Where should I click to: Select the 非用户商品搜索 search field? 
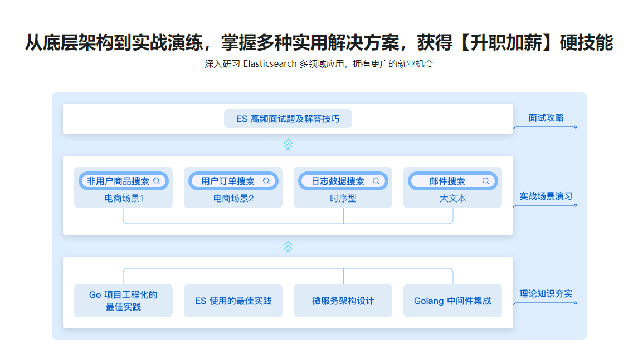tap(118, 181)
